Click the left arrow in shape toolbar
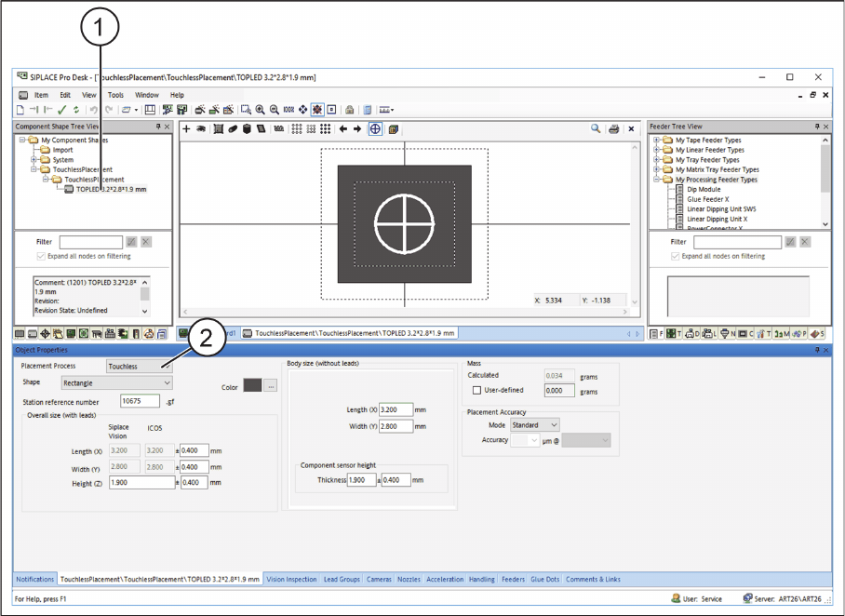This screenshot has width=845, height=616. [343, 129]
